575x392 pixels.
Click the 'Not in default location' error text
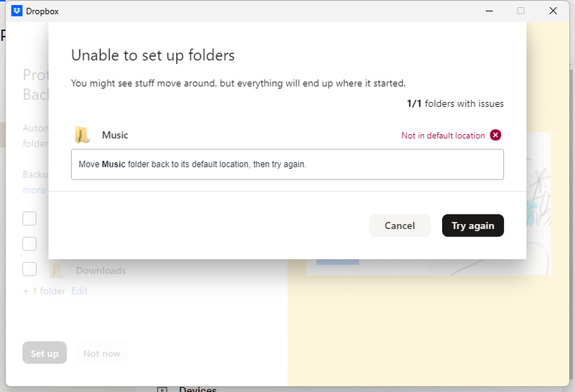443,136
